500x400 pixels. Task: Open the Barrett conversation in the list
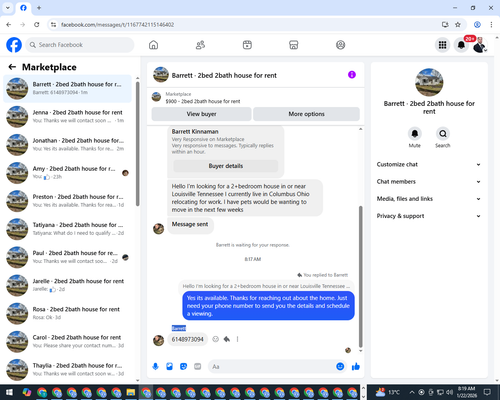pos(67,89)
